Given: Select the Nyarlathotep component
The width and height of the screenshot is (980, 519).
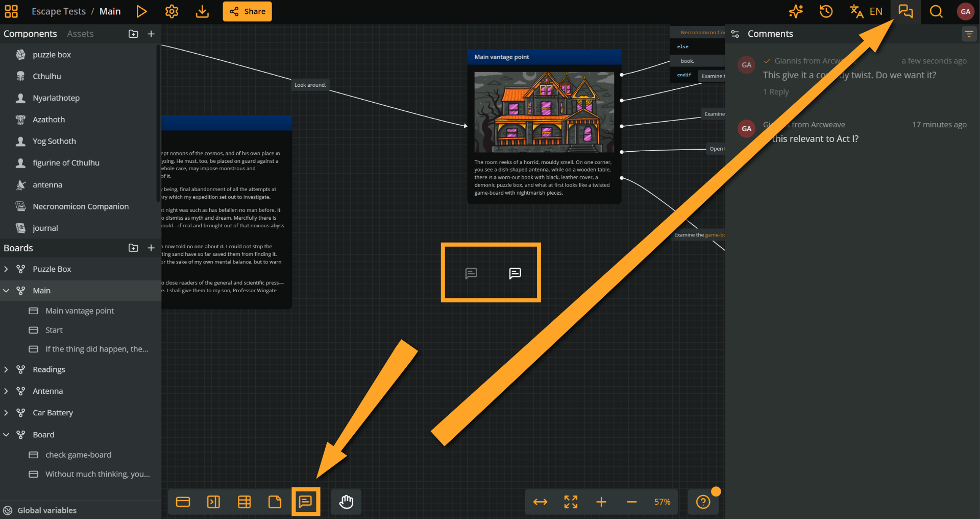Looking at the screenshot, I should pyautogui.click(x=79, y=98).
